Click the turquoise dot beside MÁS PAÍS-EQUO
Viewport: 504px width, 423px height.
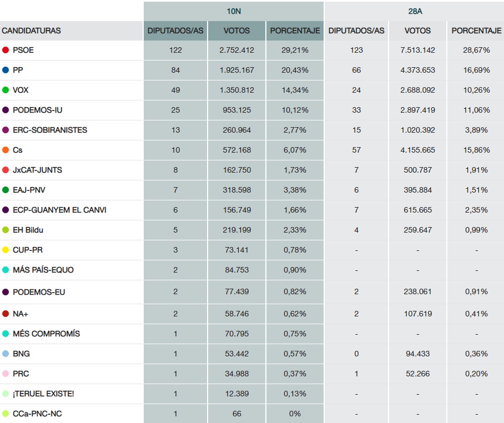coord(6,270)
